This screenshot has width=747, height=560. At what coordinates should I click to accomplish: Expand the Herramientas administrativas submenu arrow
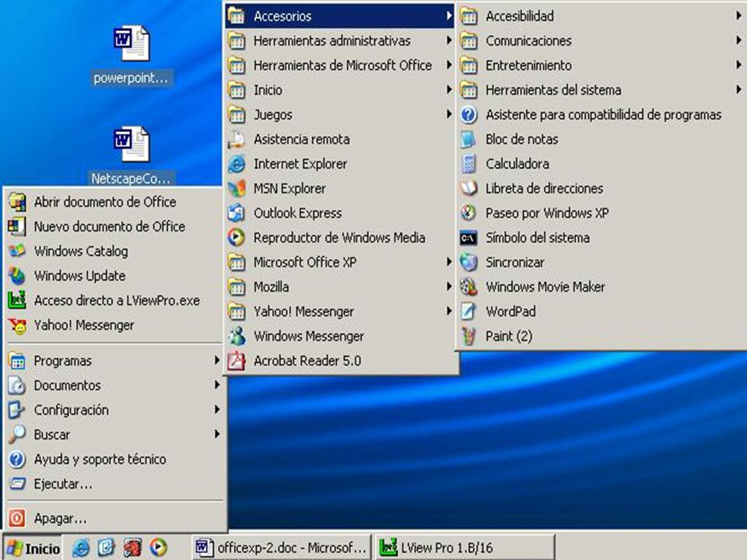(x=449, y=40)
